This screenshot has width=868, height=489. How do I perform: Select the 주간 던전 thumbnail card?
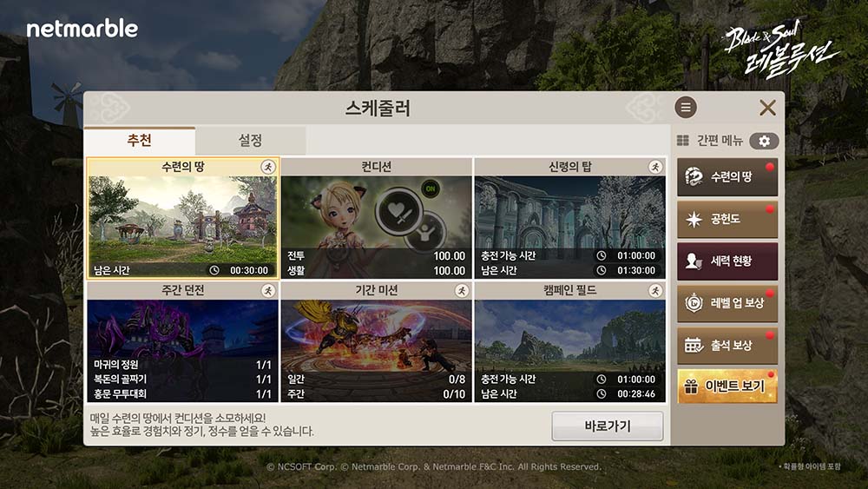point(182,342)
